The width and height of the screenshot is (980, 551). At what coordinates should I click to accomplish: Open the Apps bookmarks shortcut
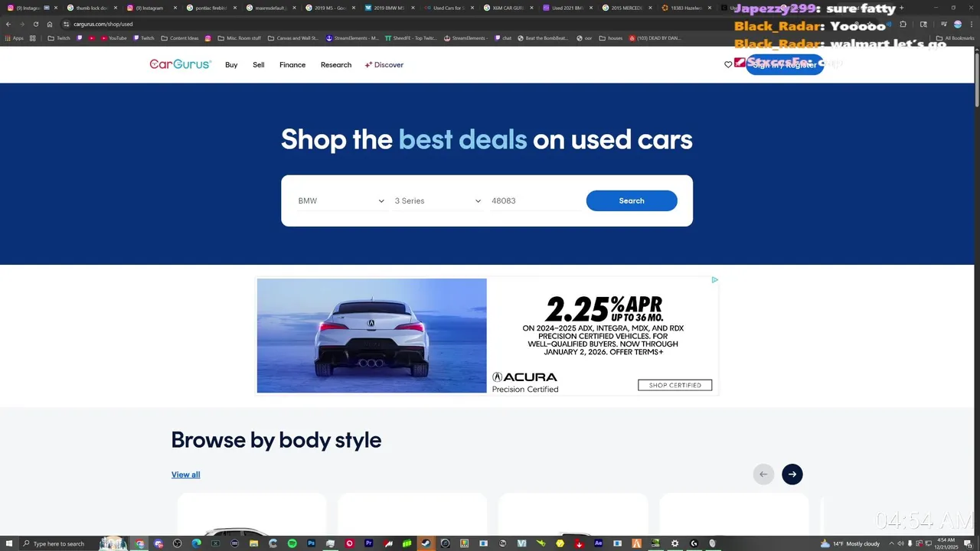tap(15, 37)
